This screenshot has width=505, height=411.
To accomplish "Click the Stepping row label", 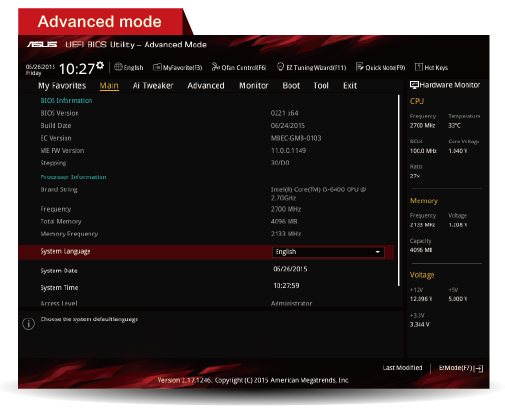I will pyautogui.click(x=53, y=163).
